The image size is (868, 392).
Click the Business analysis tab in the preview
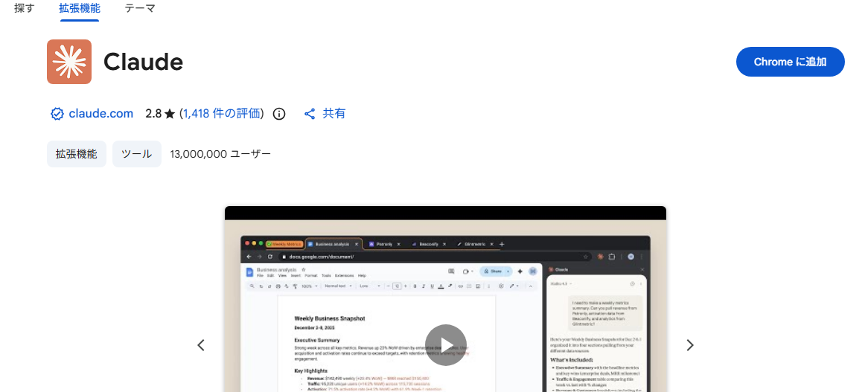click(334, 244)
